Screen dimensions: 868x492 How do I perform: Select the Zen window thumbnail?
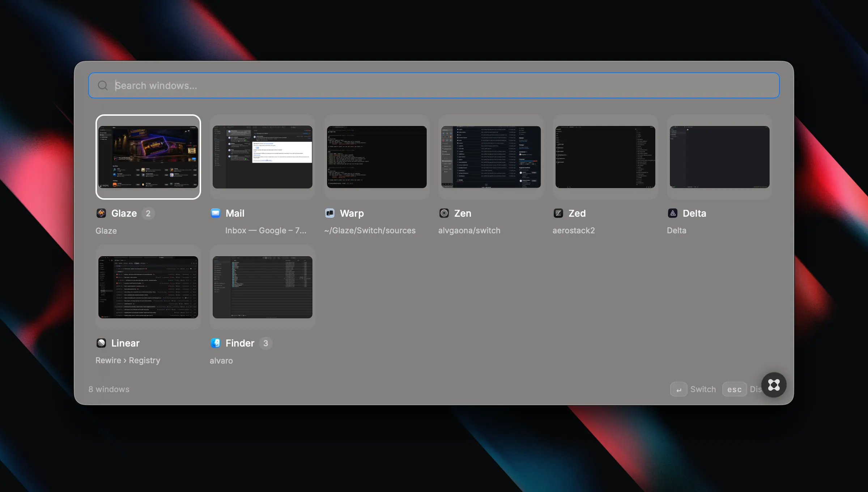(x=491, y=157)
